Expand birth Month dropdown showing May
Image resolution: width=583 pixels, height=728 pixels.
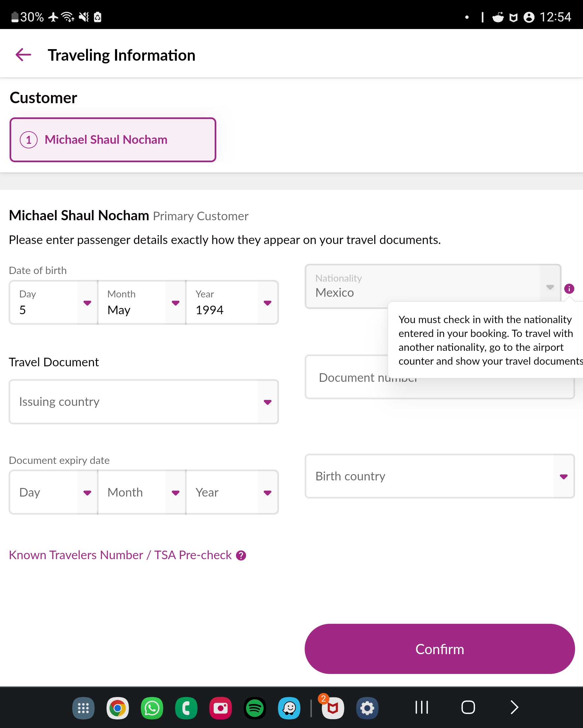point(142,303)
